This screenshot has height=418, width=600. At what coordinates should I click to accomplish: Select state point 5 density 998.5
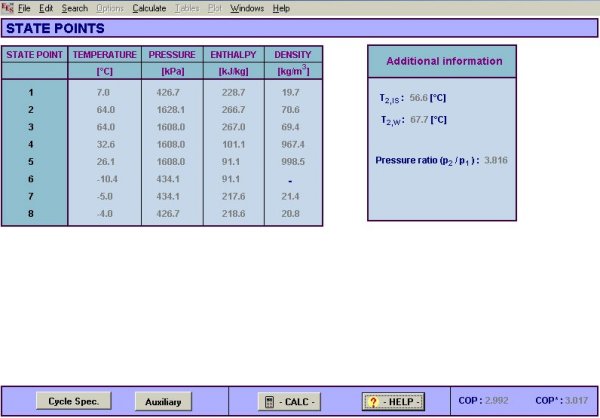(293, 162)
